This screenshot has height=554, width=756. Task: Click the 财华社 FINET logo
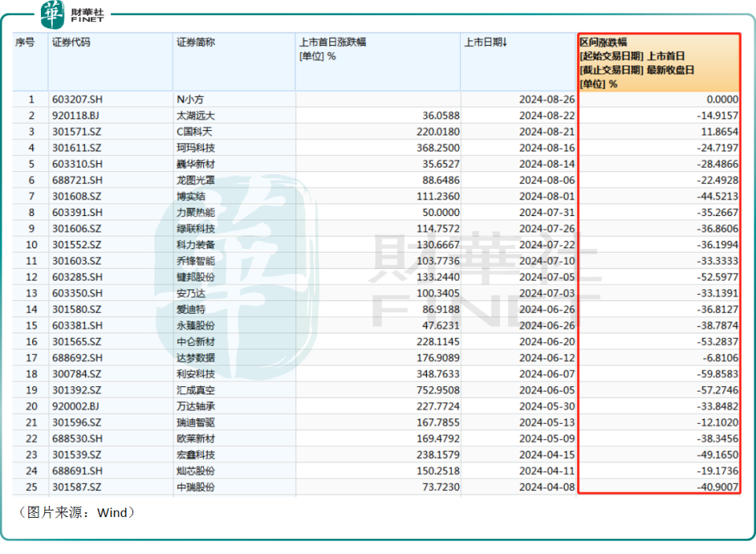72,14
